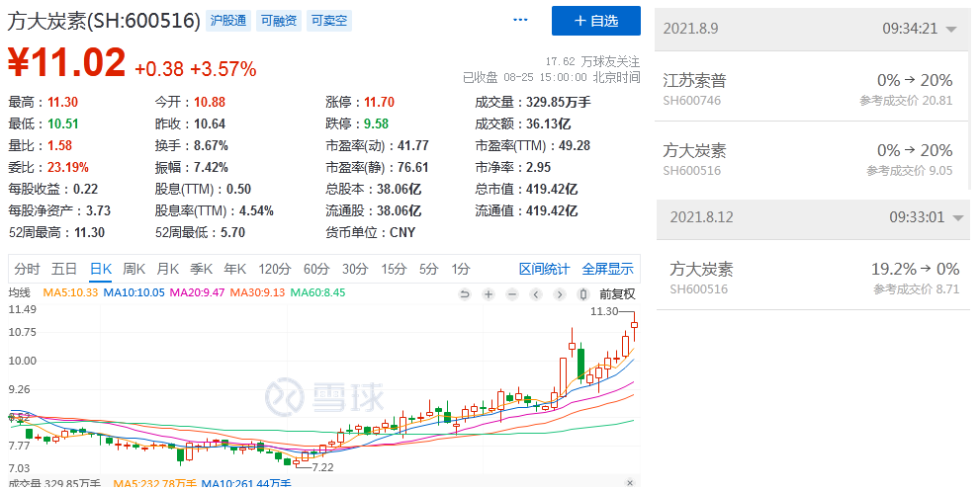Viewport: 980px width, 491px height.
Task: Switch to the 分时 chart tab
Action: click(28, 269)
